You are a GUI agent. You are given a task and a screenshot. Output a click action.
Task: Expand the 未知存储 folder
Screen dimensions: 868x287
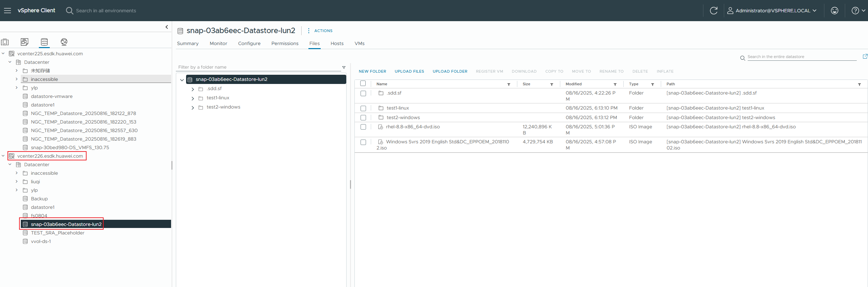click(16, 71)
